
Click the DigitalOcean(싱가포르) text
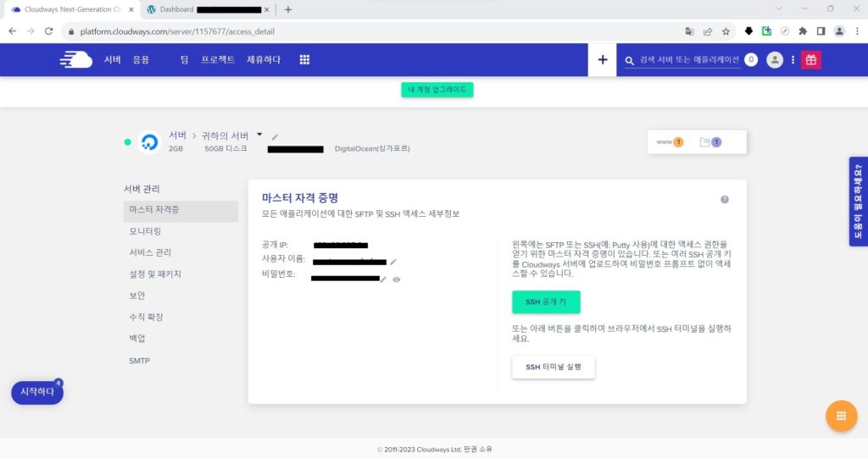pos(372,149)
